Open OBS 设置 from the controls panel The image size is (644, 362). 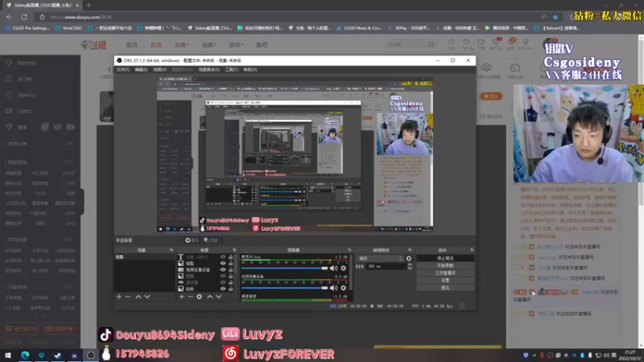click(x=445, y=280)
